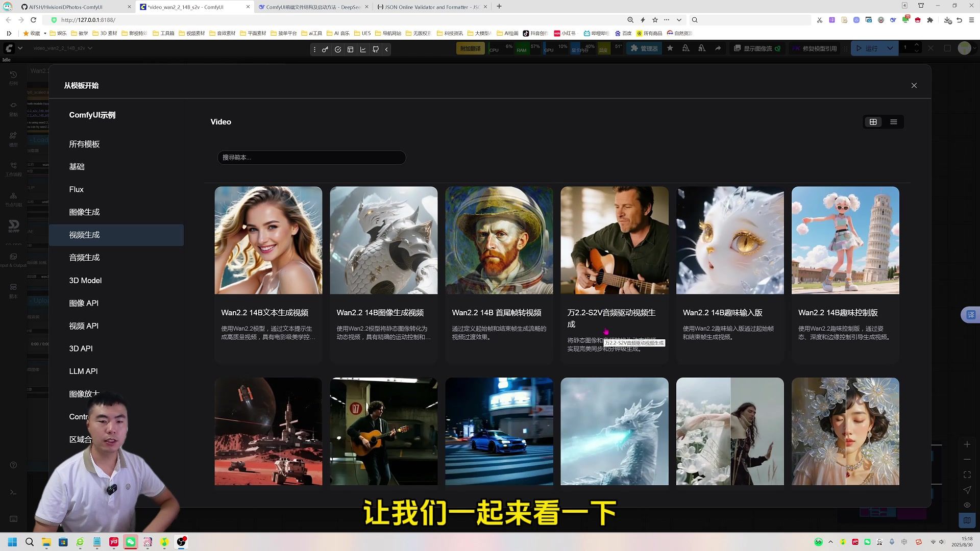Image resolution: width=980 pixels, height=551 pixels.
Task: Click the layout panel icon in the floating toolbar
Action: [350, 49]
